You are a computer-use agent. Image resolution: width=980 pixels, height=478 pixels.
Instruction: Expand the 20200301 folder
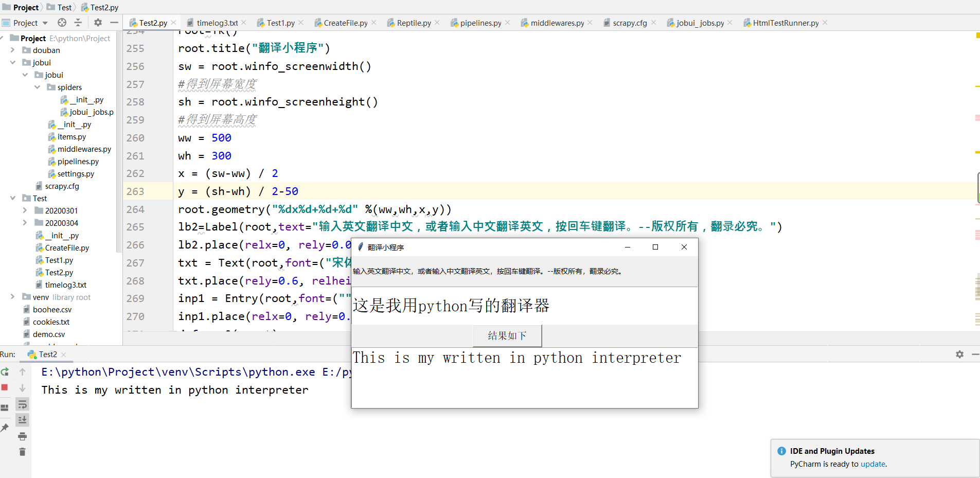tap(24, 210)
